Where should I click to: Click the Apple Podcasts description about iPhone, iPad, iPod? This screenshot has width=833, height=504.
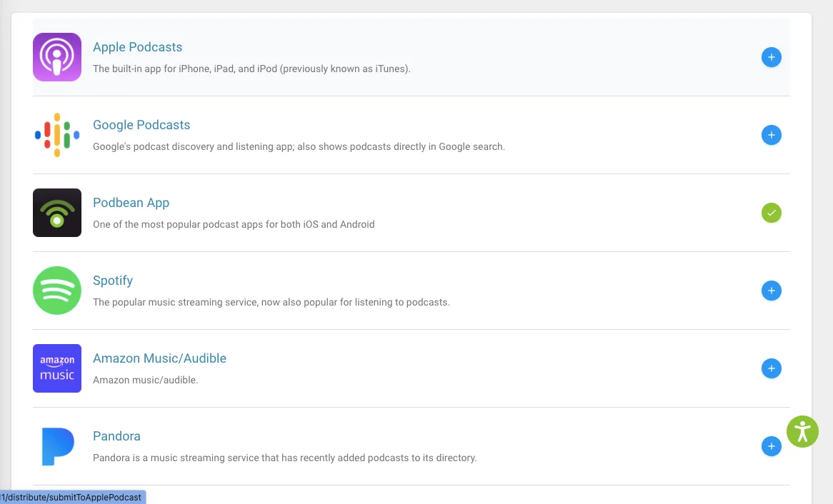pyautogui.click(x=251, y=69)
